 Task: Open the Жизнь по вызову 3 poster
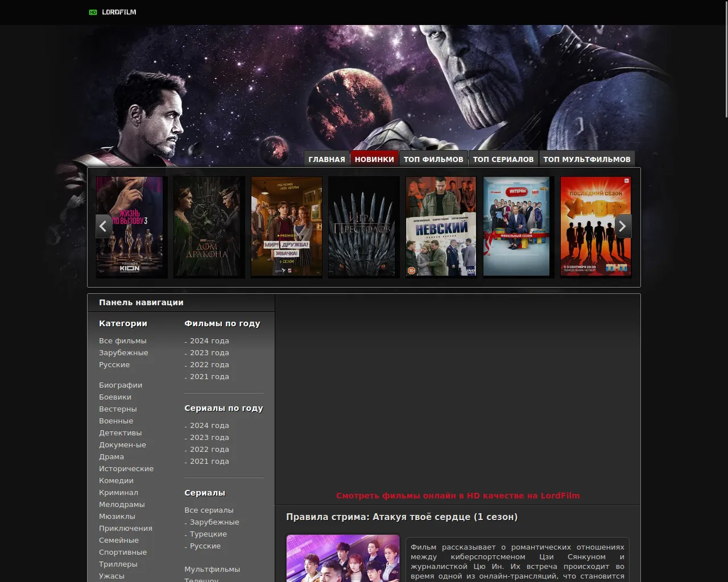tap(131, 226)
